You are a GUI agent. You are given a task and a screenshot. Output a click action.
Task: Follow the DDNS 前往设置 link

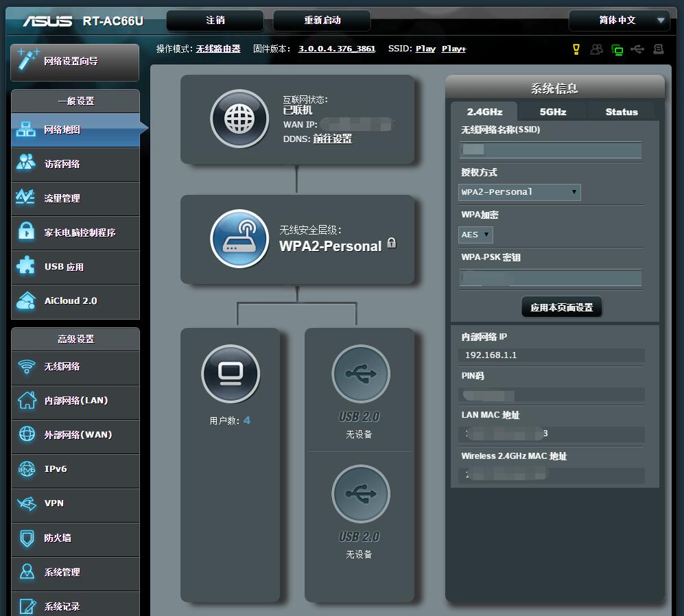point(332,139)
